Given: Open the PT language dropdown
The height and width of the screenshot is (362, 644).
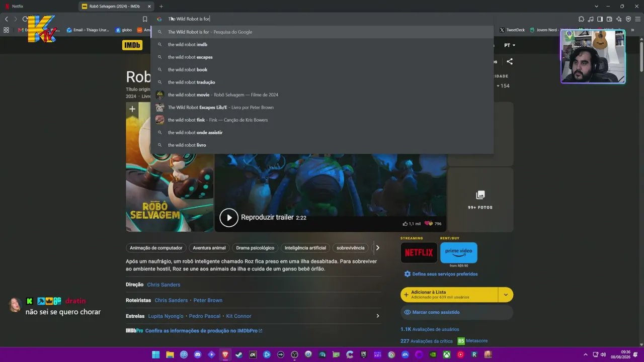Looking at the screenshot, I should click(x=510, y=45).
